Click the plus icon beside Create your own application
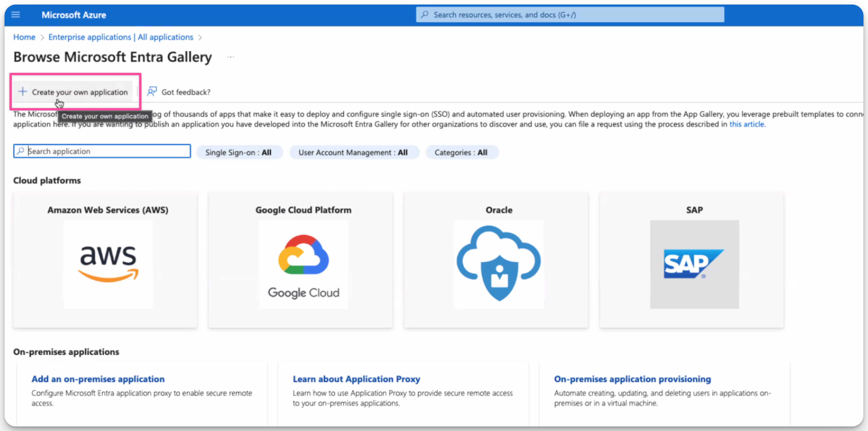868x431 pixels. 23,92
